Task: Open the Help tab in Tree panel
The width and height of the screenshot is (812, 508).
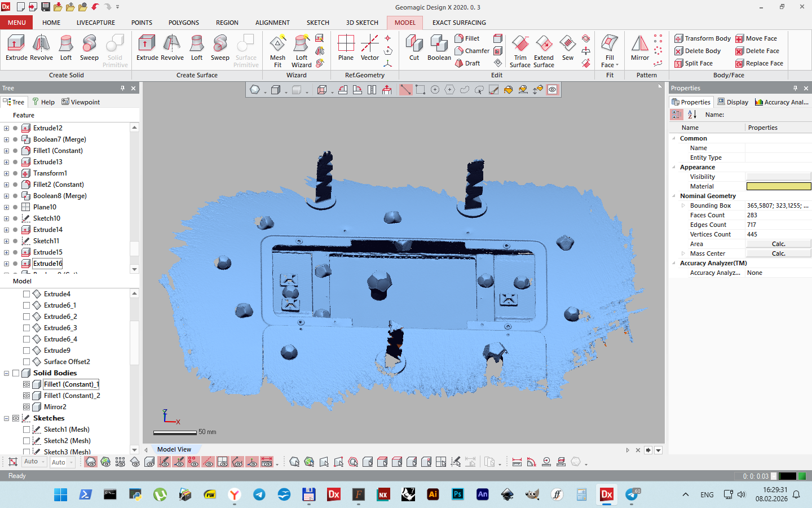Action: [x=43, y=102]
